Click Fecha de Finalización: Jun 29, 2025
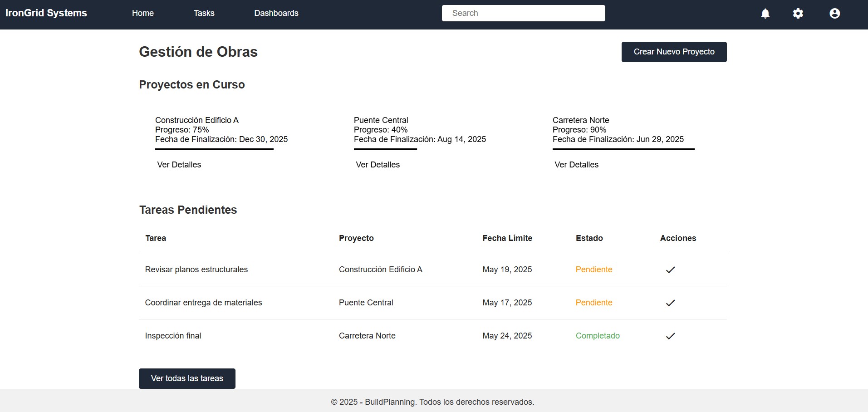 click(x=618, y=139)
